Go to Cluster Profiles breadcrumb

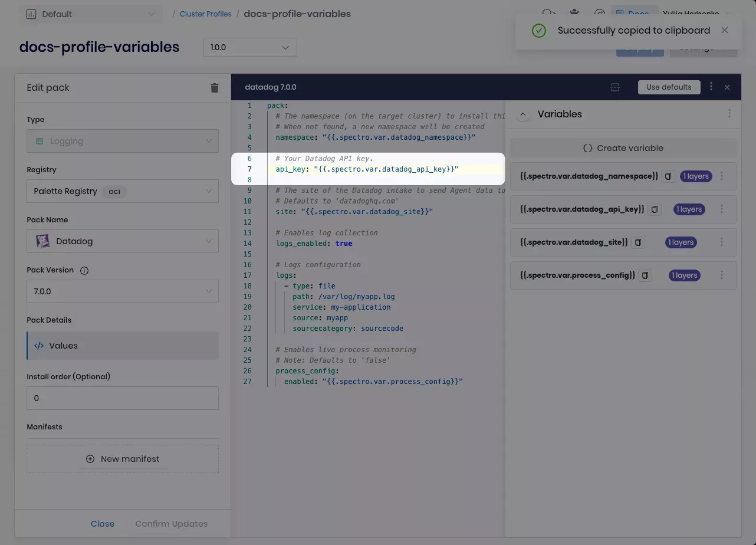205,14
